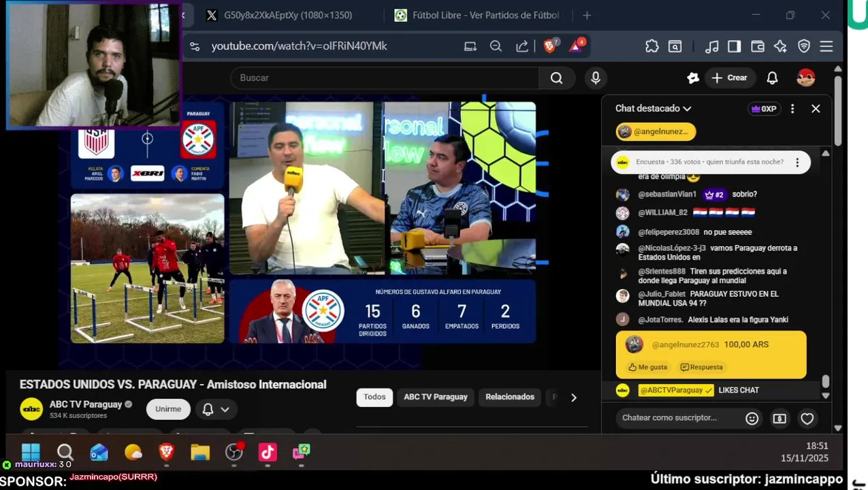Select the ABC TV Paraguay filter chip
Viewport: 868px width, 490px height.
coord(436,397)
